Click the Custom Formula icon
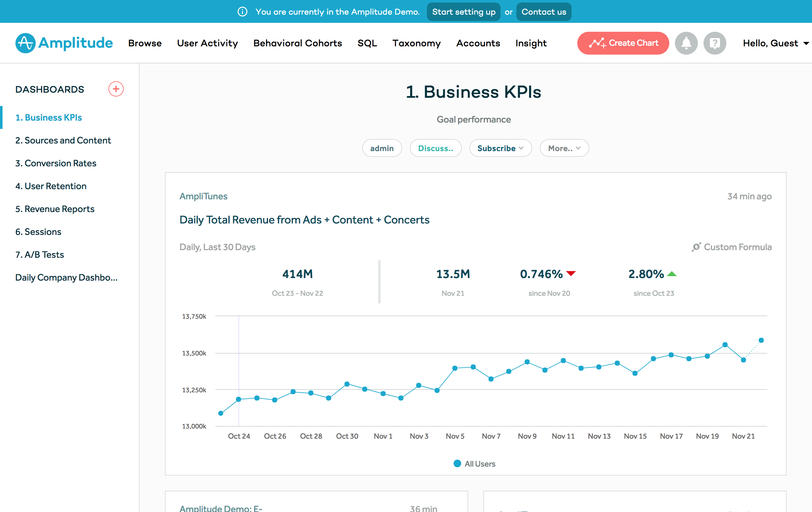The width and height of the screenshot is (812, 512). pos(696,247)
